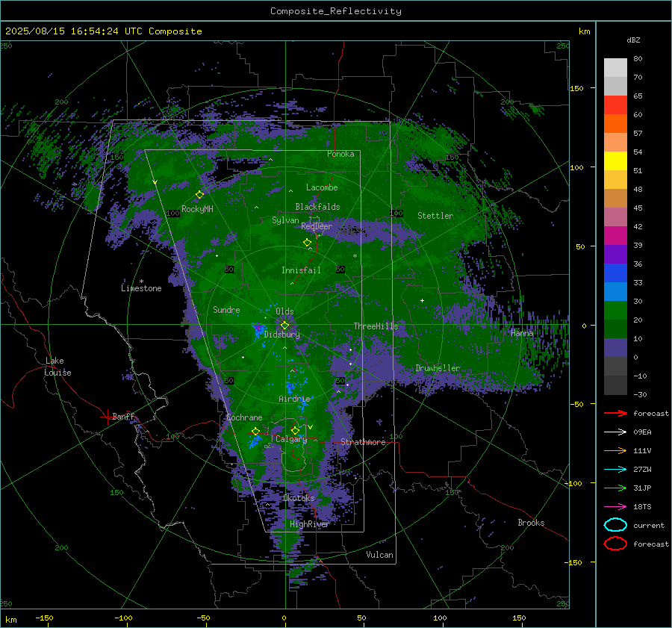Screen dimensions: 672x628
Task: Click the asterisk marker above Limestone
Action: point(141,282)
